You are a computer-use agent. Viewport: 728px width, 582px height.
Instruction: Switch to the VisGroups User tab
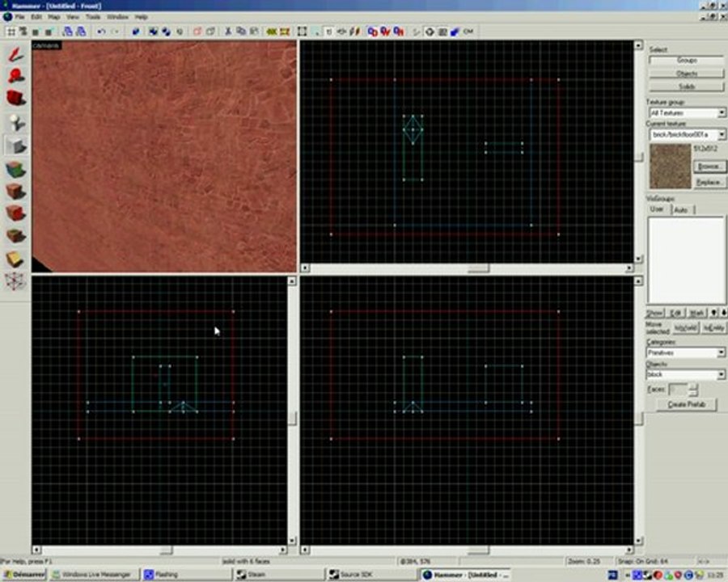point(657,209)
